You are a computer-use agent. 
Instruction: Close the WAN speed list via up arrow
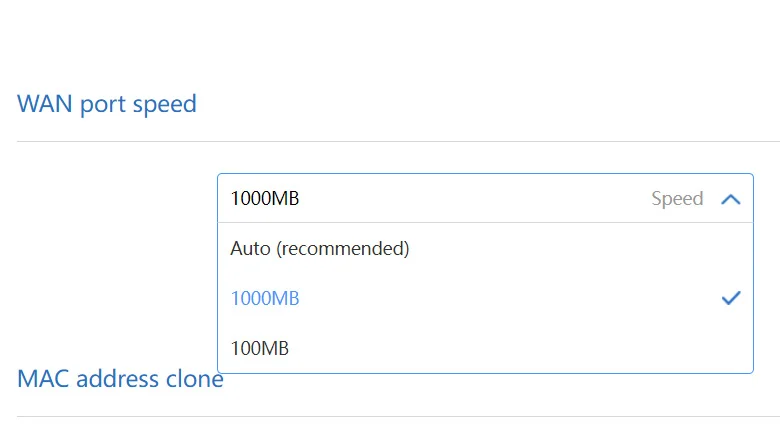click(x=730, y=199)
